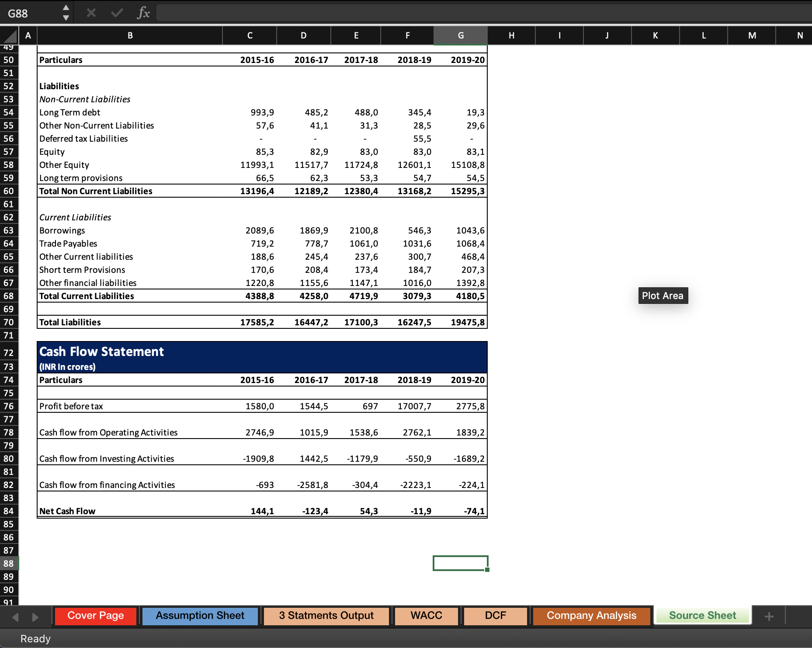Select column H header

click(511, 35)
